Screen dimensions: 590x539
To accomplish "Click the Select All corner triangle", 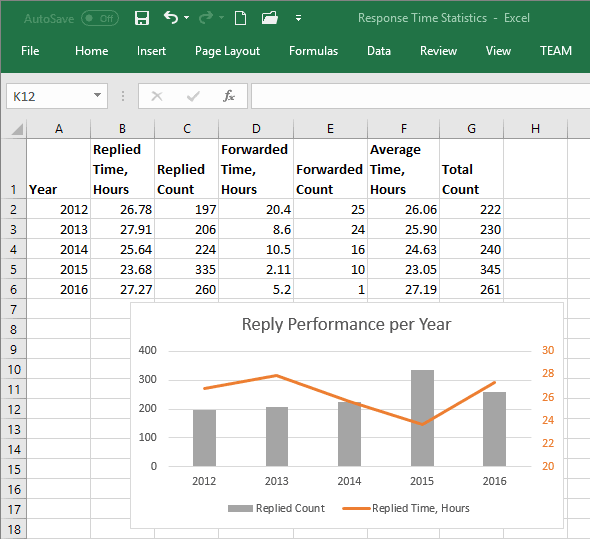I will [17, 129].
